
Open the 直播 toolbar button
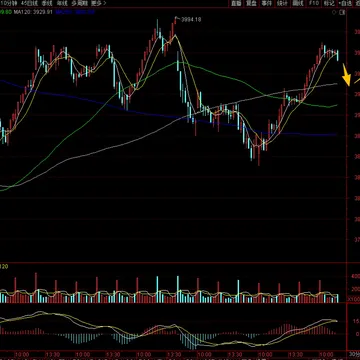point(236,3)
